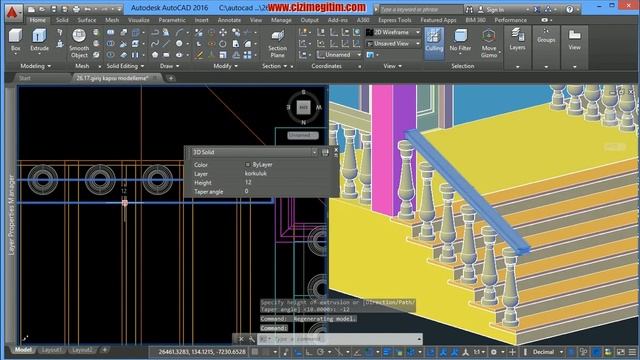Click the keyword search input field
640x360 pixels.
(x=421, y=9)
